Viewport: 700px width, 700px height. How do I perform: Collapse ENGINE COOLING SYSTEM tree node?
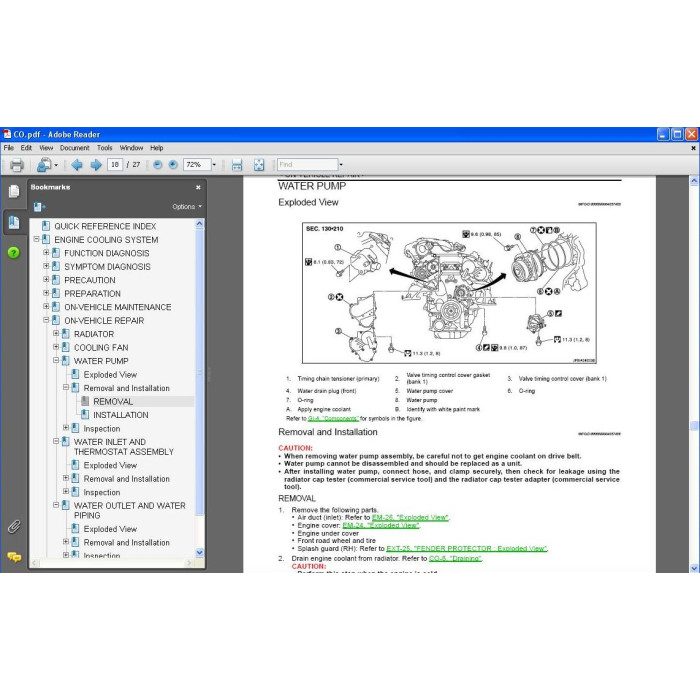[x=37, y=239]
